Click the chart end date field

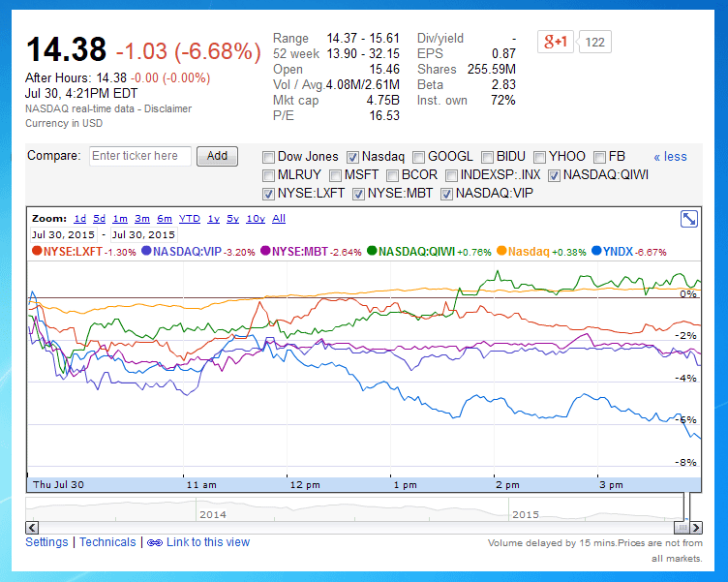click(x=144, y=234)
